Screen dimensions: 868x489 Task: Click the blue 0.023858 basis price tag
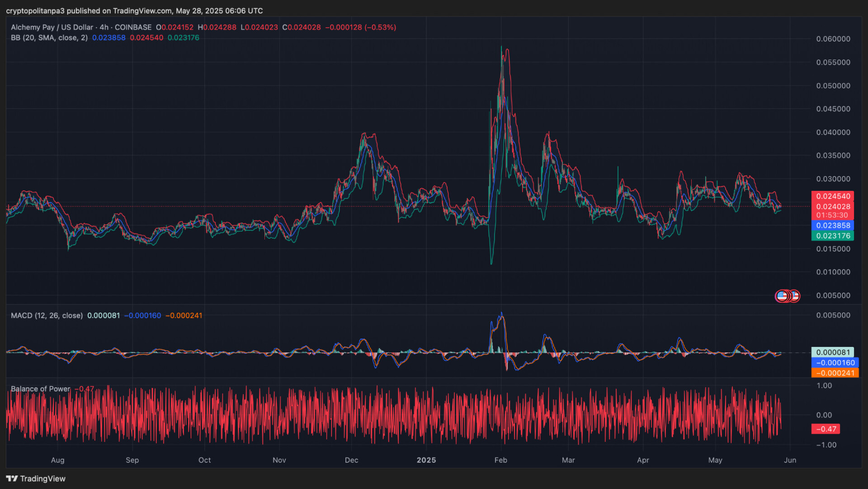click(833, 226)
